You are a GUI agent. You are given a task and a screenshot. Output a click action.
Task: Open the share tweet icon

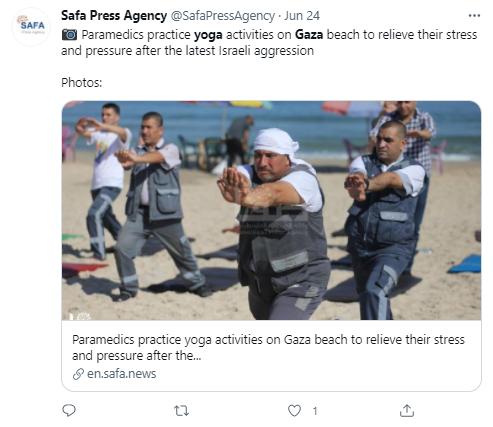[x=407, y=411]
